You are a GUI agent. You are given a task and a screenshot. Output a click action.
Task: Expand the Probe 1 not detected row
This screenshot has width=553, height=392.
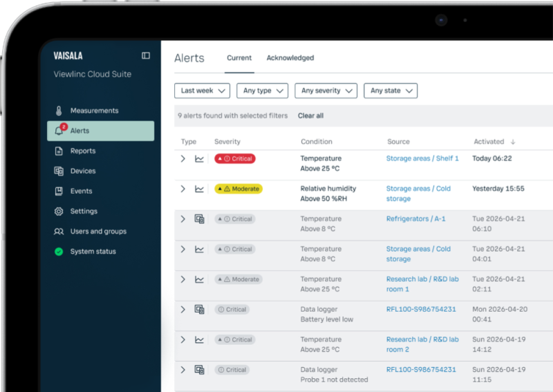182,370
